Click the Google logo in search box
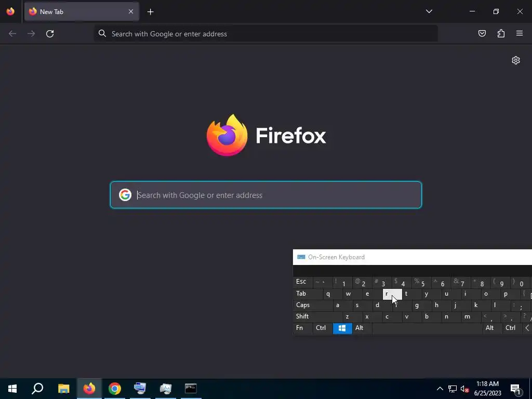Screen dimensions: 532x399 (125, 195)
